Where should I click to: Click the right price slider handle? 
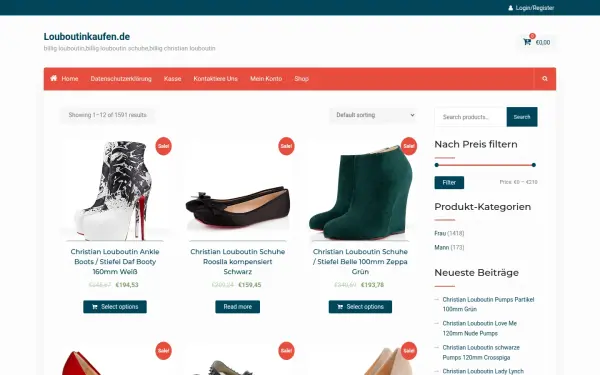tap(534, 165)
